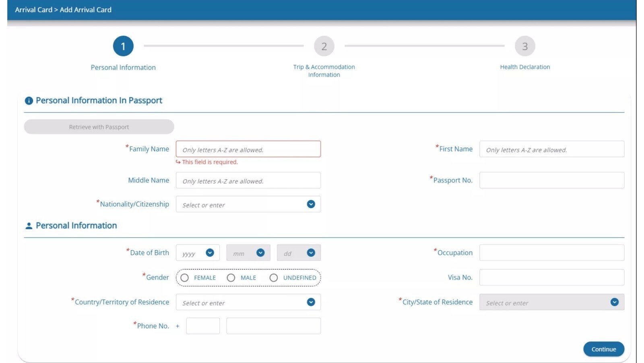Click the day dropdown chevron icon

click(310, 253)
